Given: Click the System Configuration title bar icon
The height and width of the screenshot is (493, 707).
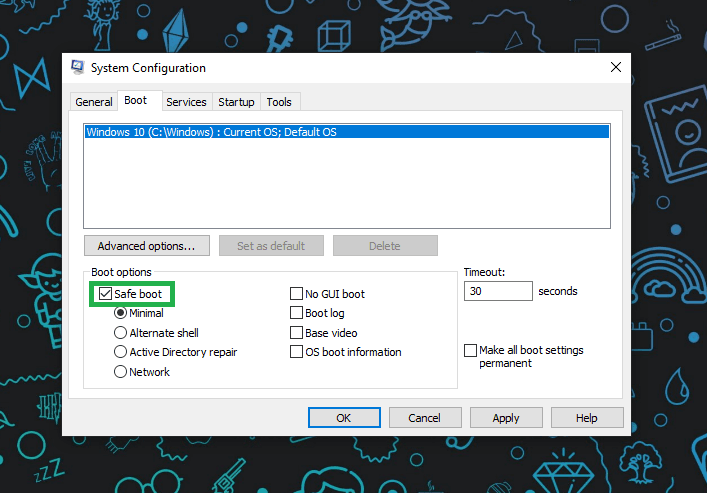Looking at the screenshot, I should [x=78, y=67].
